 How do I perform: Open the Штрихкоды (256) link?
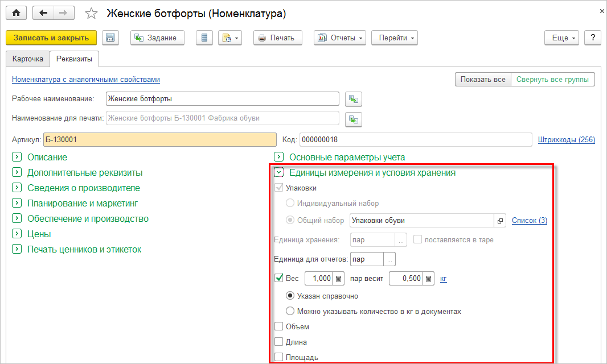(566, 139)
